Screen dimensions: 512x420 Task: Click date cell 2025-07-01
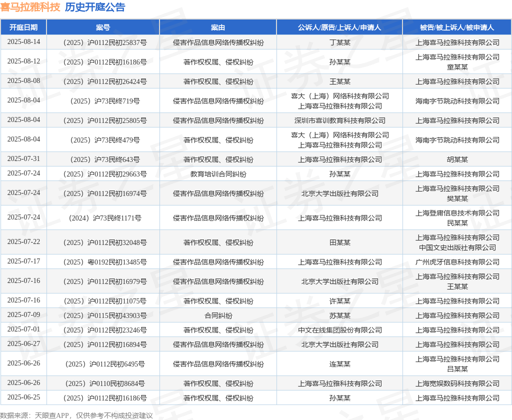pyautogui.click(x=23, y=329)
